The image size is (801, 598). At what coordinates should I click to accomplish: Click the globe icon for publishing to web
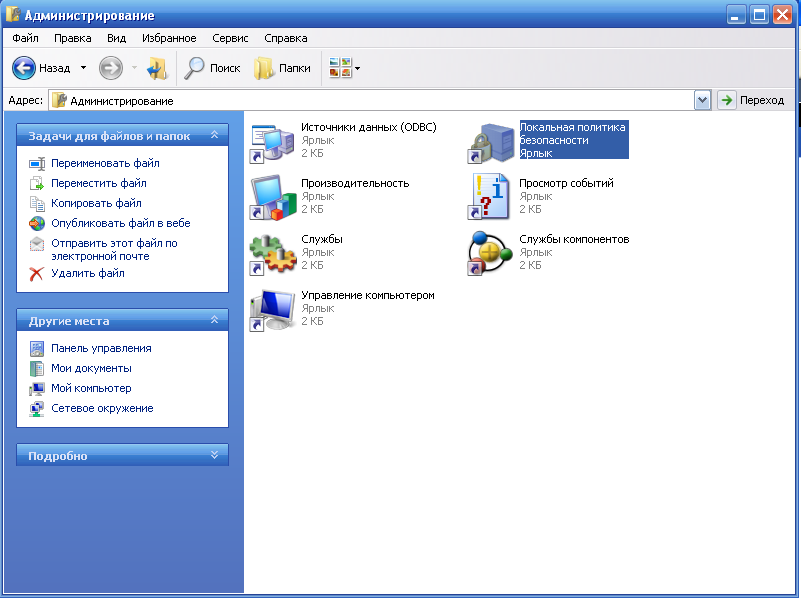pyautogui.click(x=37, y=223)
